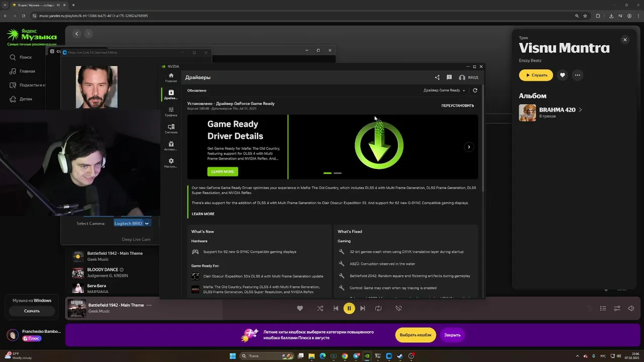
Task: Like Visnu Mantra with heart button
Action: coord(562,75)
